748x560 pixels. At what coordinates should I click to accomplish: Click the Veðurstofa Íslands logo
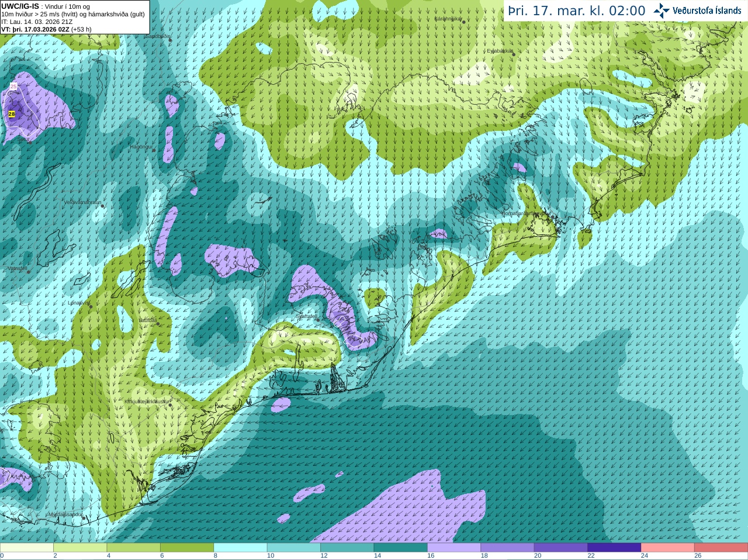pos(697,11)
